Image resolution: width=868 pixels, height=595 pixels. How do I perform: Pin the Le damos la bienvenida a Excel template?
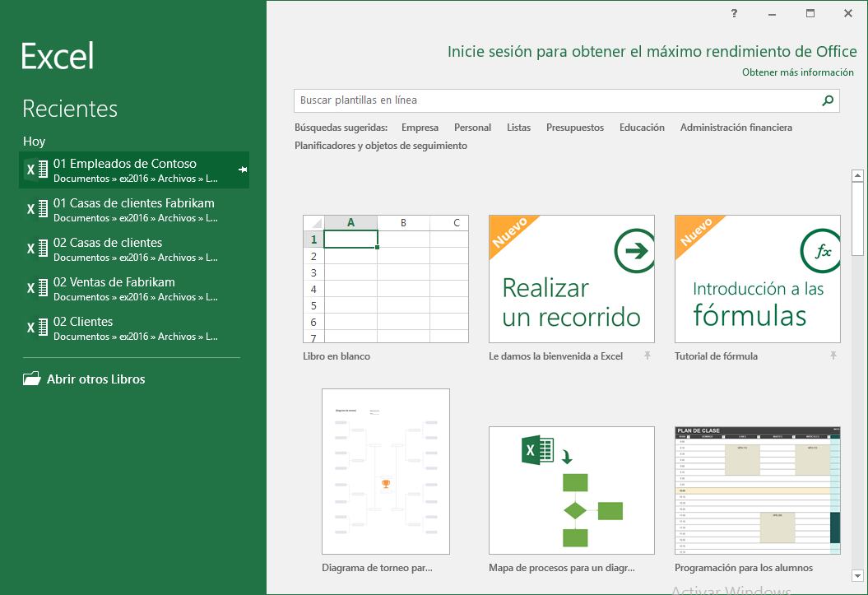648,356
